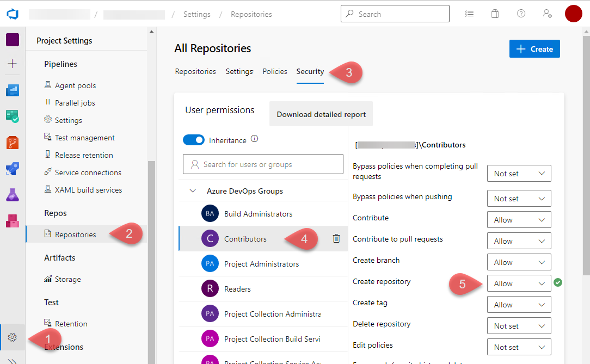Click Settings breadcrumb link
This screenshot has width=590, height=364.
click(x=197, y=14)
